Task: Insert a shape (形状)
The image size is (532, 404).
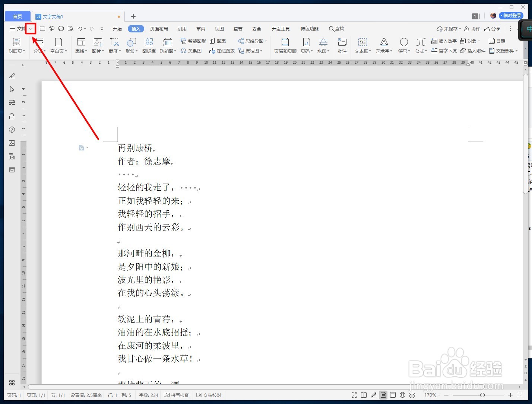Action: (x=130, y=45)
